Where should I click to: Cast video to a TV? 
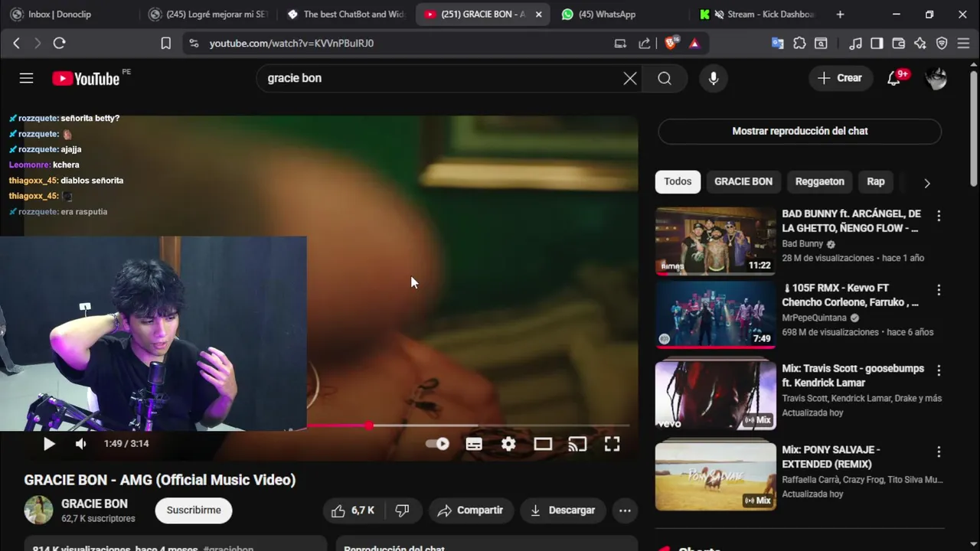click(577, 444)
